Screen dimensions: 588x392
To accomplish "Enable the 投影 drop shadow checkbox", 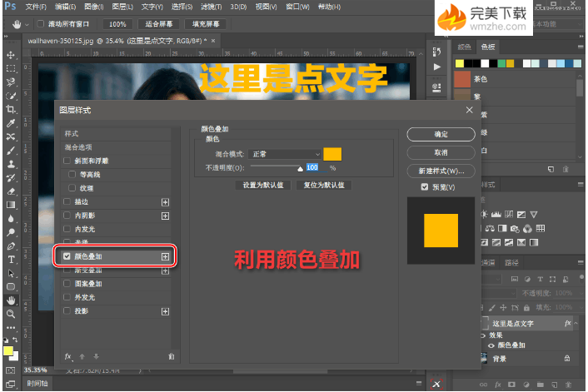I will tap(67, 310).
